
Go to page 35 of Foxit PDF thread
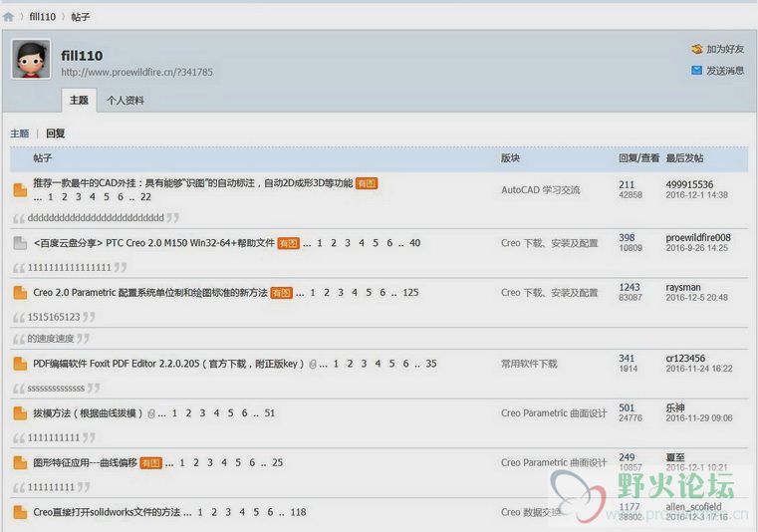click(431, 364)
